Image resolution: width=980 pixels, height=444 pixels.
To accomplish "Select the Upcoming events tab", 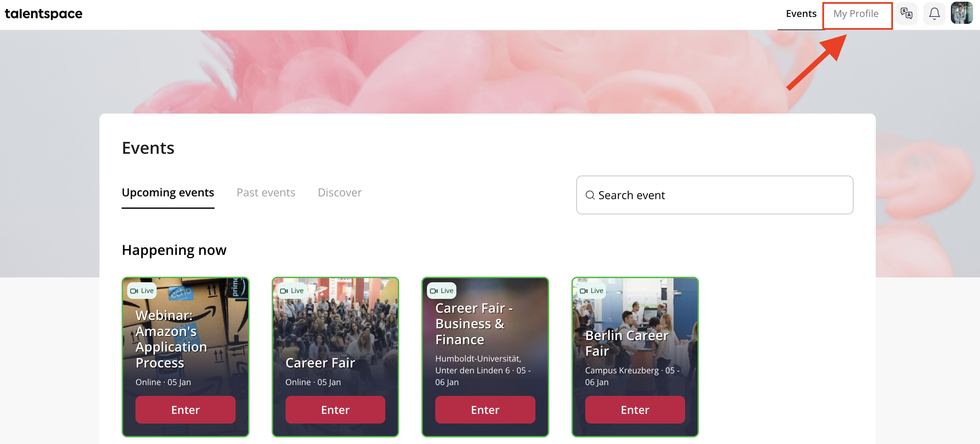I will [168, 193].
